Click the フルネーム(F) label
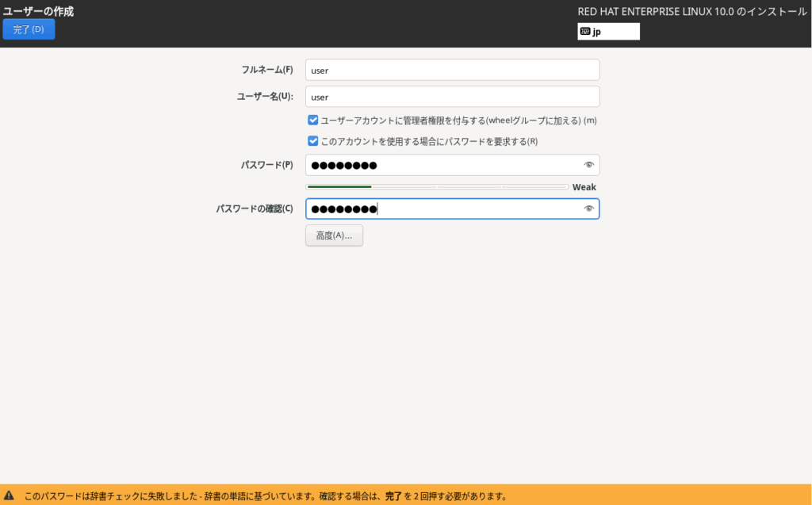Image resolution: width=812 pixels, height=505 pixels. click(267, 70)
